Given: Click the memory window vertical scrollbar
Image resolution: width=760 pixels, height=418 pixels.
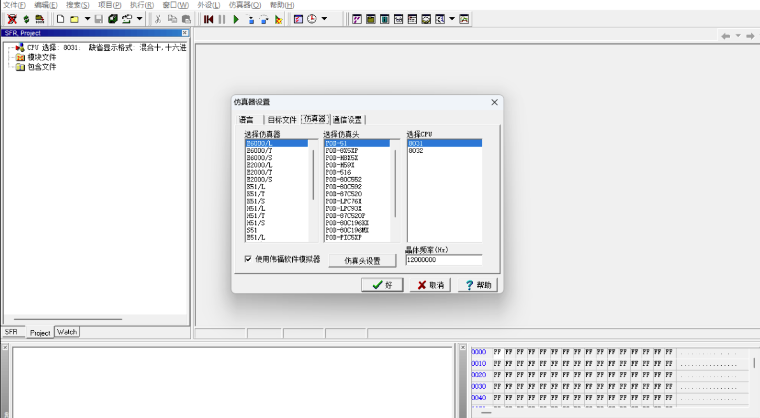Looking at the screenshot, I should click(754, 363).
